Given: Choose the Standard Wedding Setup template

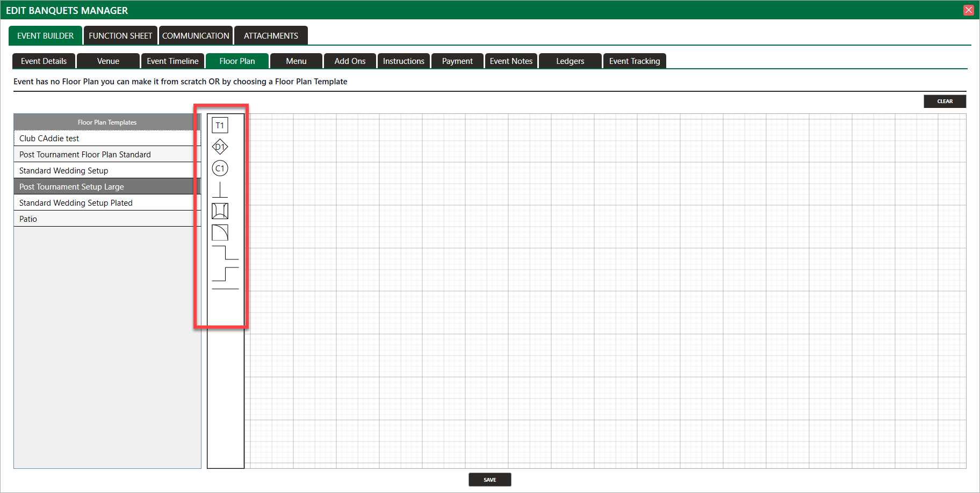Looking at the screenshot, I should (64, 171).
